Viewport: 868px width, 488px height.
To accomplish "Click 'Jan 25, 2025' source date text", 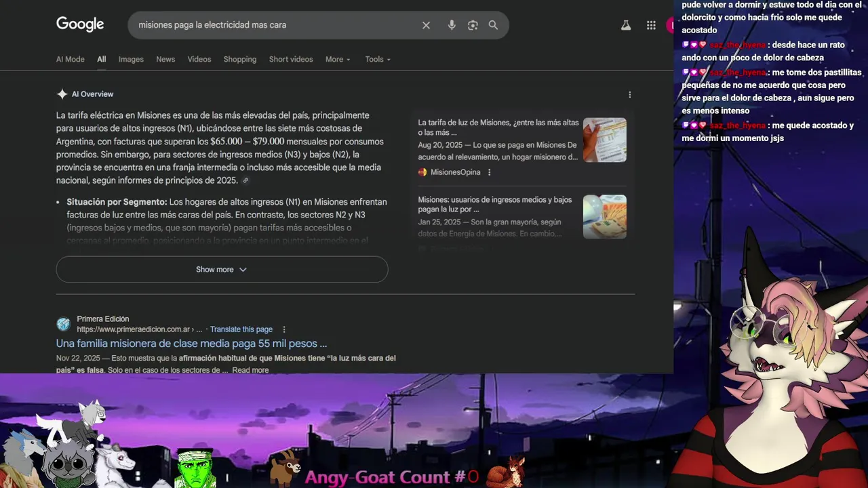I will coord(439,222).
